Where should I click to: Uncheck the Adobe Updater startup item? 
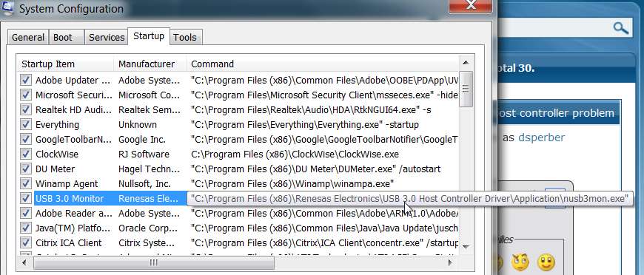(x=25, y=80)
